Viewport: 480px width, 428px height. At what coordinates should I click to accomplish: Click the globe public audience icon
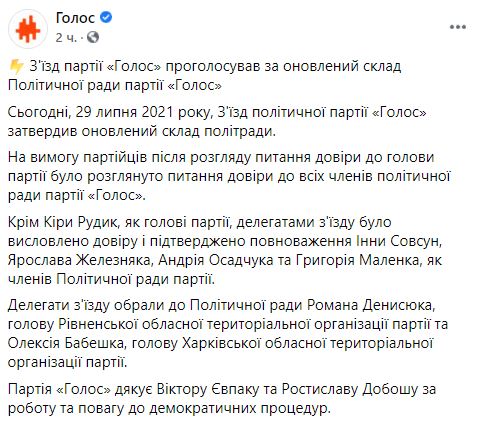[x=93, y=37]
